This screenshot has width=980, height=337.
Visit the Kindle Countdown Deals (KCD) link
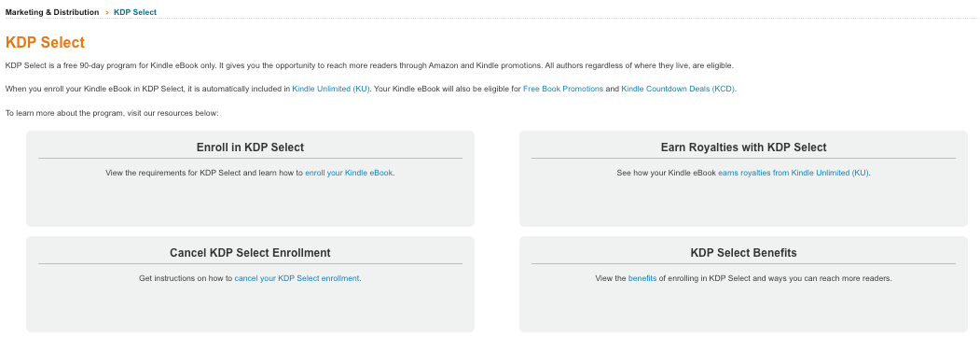point(678,89)
